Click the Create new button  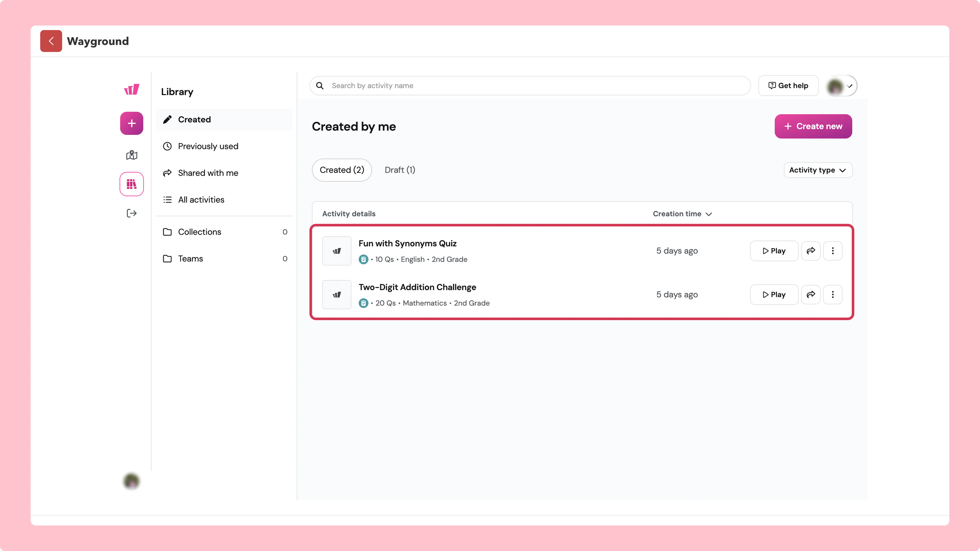point(813,126)
